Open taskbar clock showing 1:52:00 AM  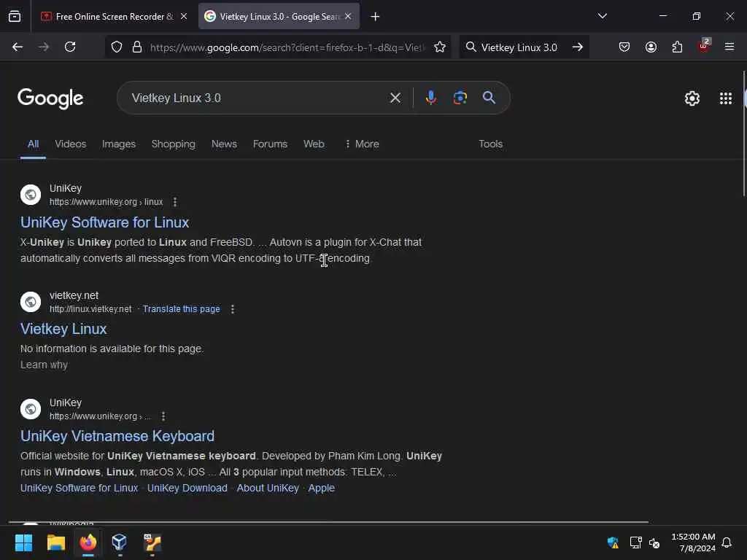pyautogui.click(x=693, y=542)
